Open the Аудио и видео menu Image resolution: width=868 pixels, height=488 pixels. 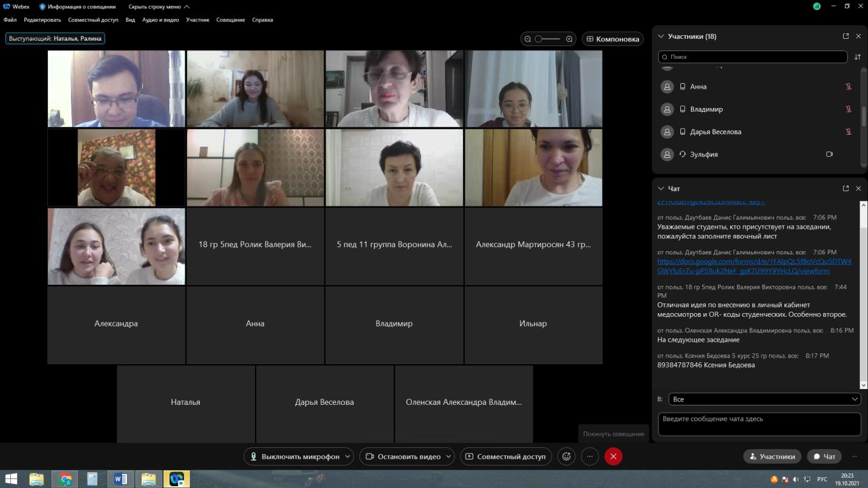point(160,20)
